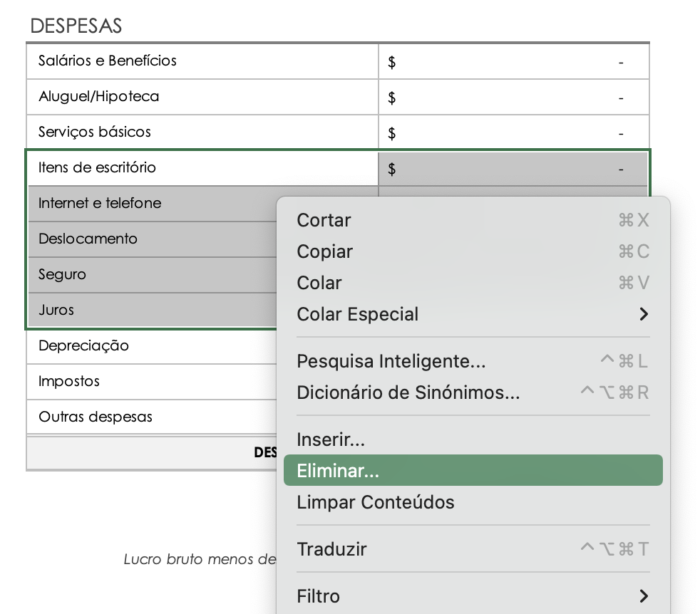Click the DESPESAS section title
This screenshot has width=700, height=614.
[76, 25]
